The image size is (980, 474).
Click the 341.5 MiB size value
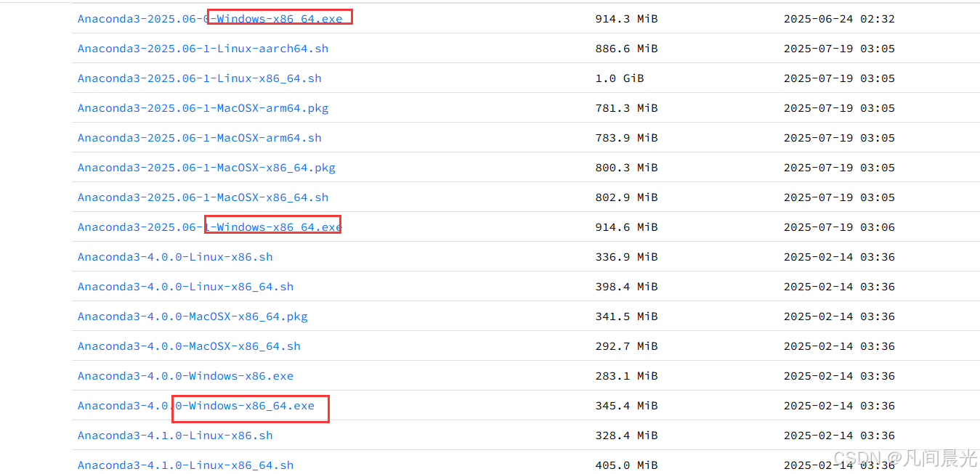coord(626,316)
